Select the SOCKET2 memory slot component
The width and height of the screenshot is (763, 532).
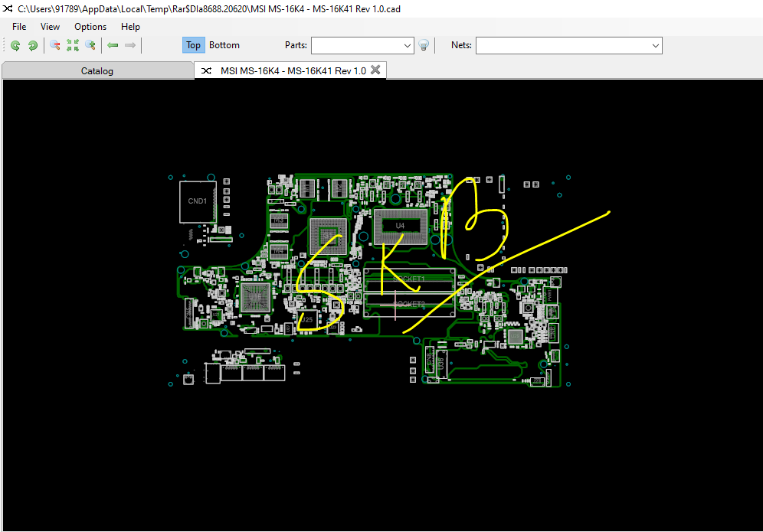pyautogui.click(x=409, y=305)
